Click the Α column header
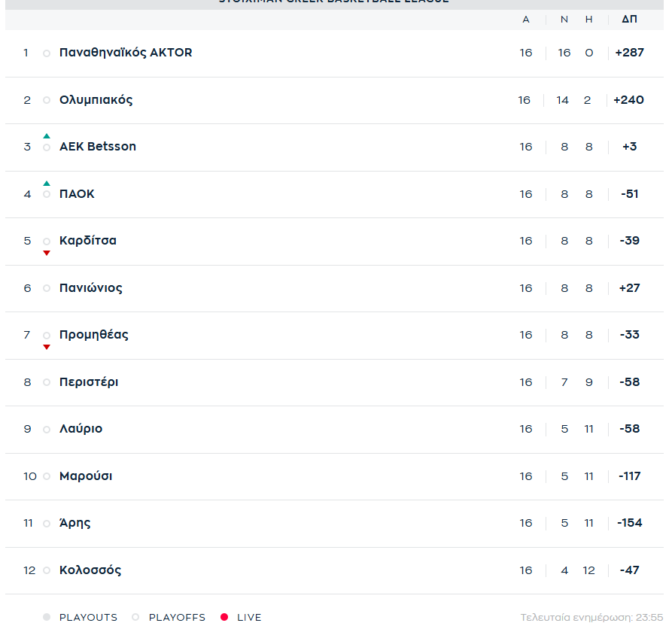 pos(526,19)
